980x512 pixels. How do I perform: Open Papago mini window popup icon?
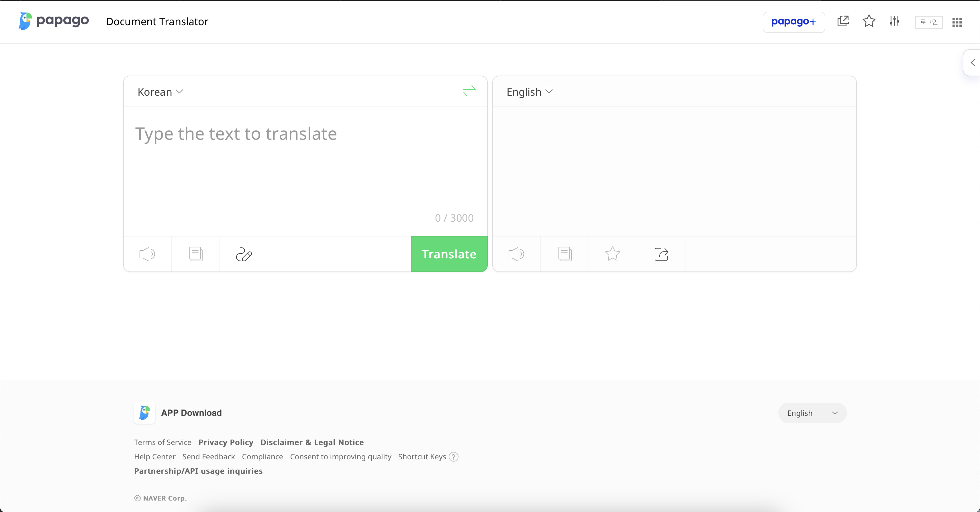(x=843, y=21)
